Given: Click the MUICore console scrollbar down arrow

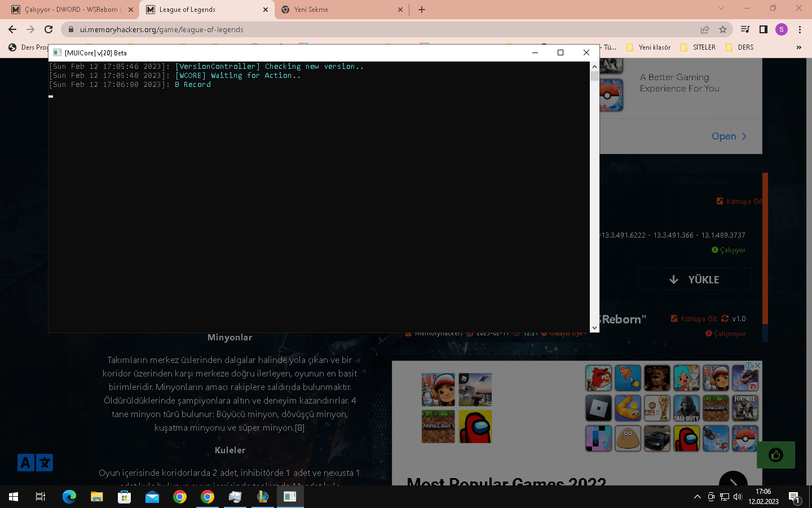Looking at the screenshot, I should tap(594, 327).
